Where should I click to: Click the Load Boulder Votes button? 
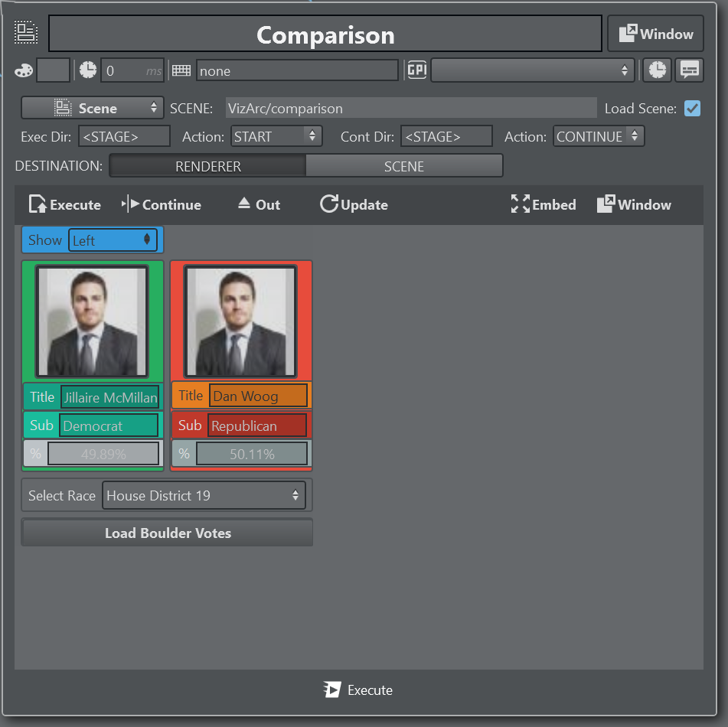click(167, 533)
